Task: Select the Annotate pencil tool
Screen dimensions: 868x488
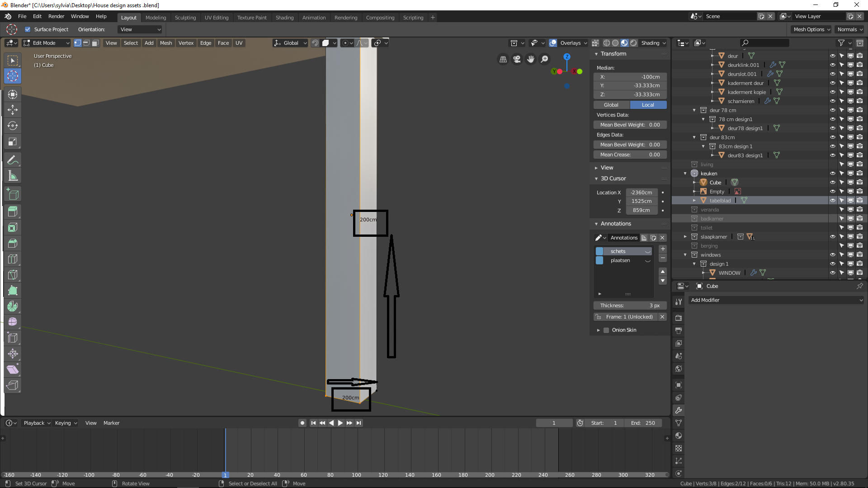Action: point(13,160)
